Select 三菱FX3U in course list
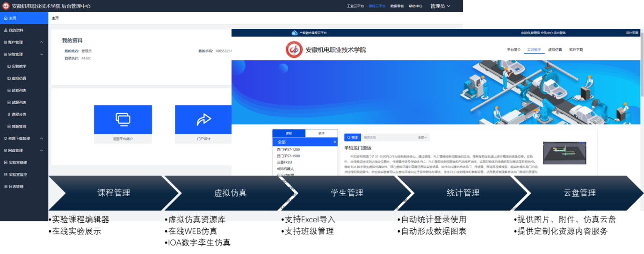Viewport: 644px width, 254px height. point(285,162)
